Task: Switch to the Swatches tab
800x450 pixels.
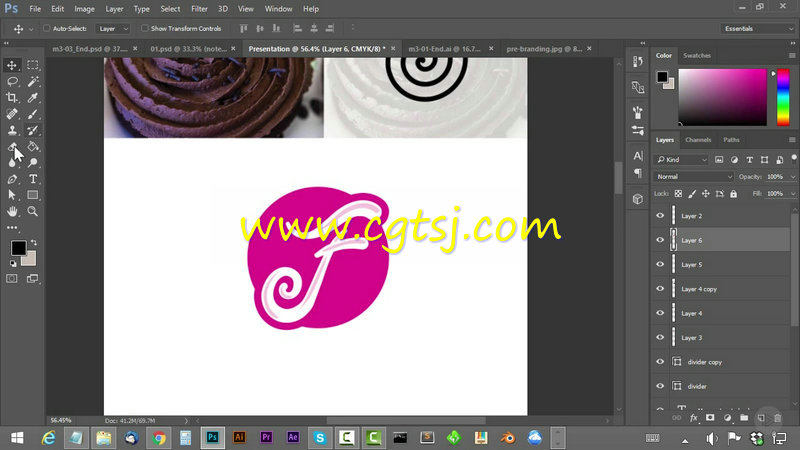Action: tap(697, 56)
